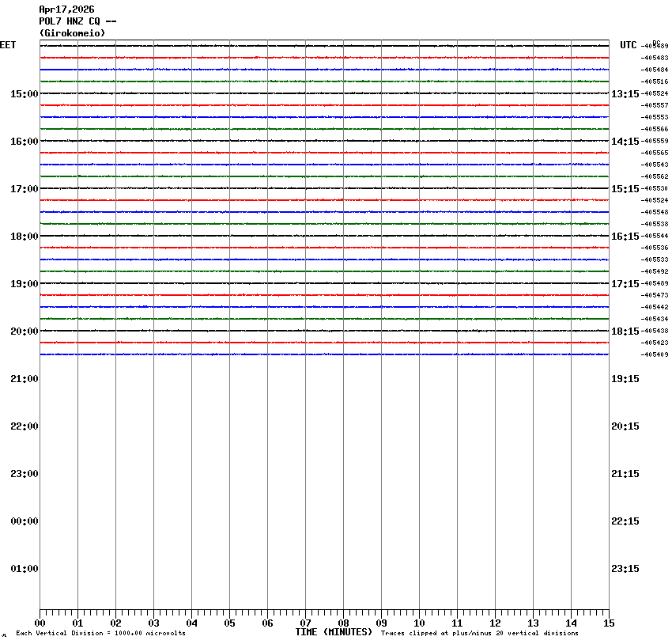
Task: Select the last blue trace below 20:00
Action: pos(324,354)
